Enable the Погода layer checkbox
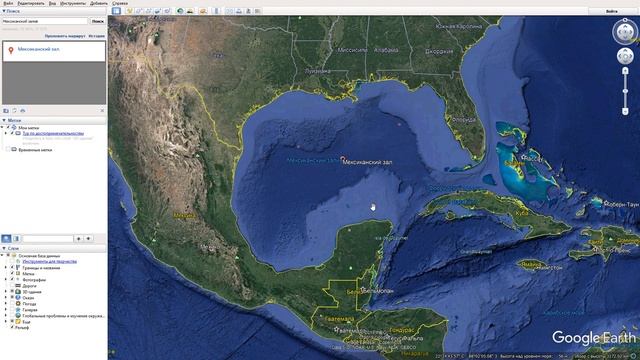This screenshot has width=640, height=360. [x=12, y=304]
